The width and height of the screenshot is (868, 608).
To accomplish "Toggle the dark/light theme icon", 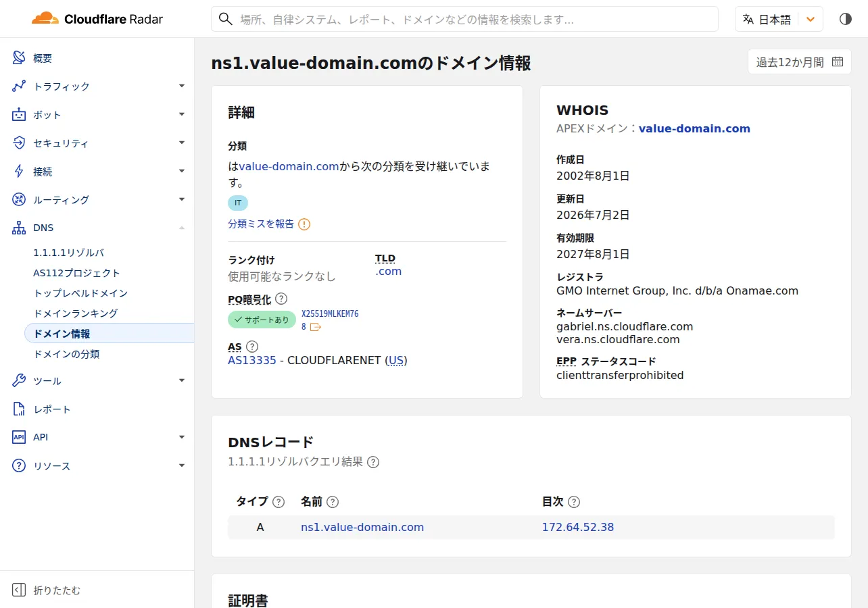I will tap(845, 19).
